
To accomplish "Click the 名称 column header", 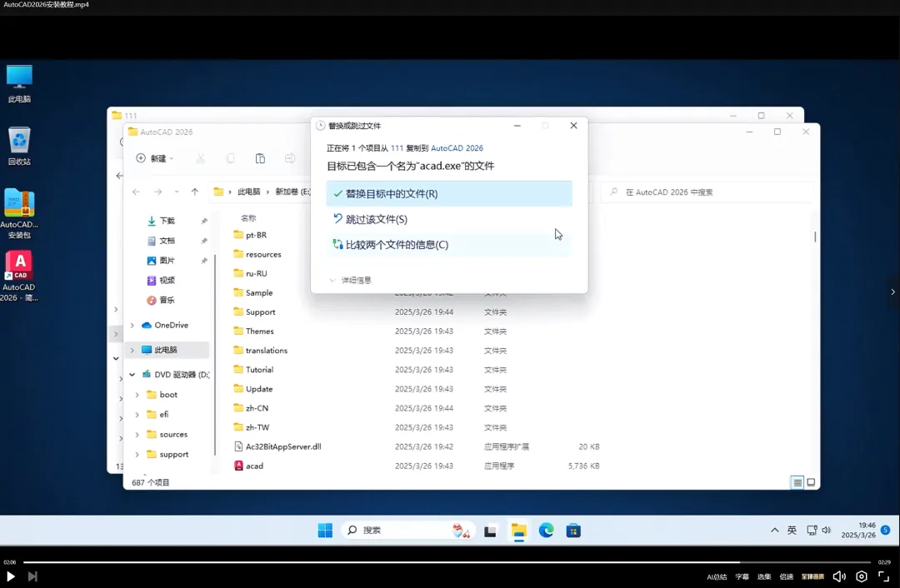I will click(x=248, y=218).
